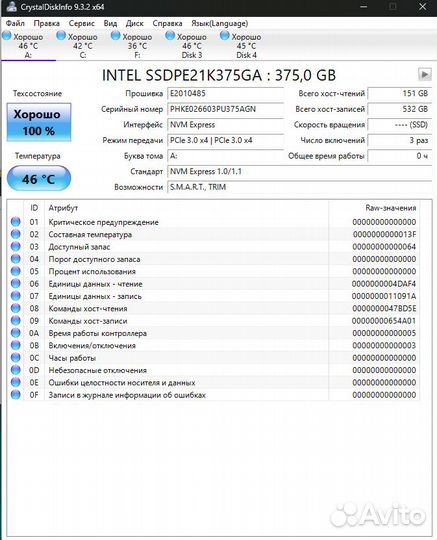Open the Правка menu
The image size is (437, 540).
tap(46, 23)
